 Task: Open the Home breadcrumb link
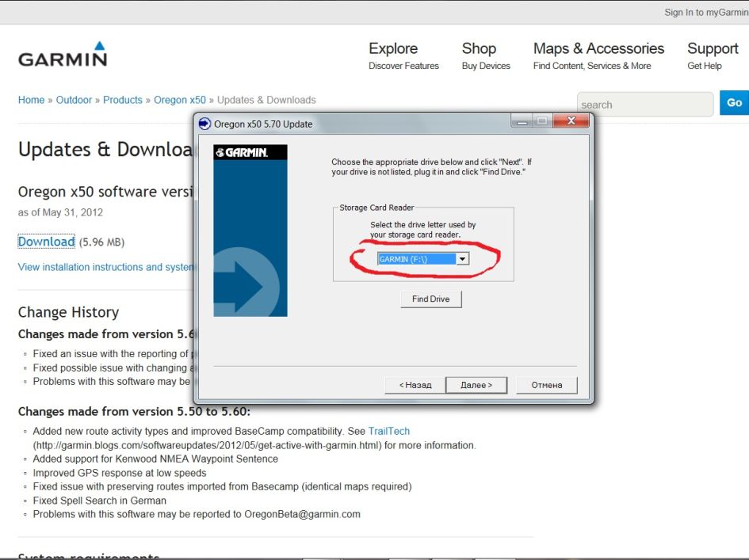[32, 100]
